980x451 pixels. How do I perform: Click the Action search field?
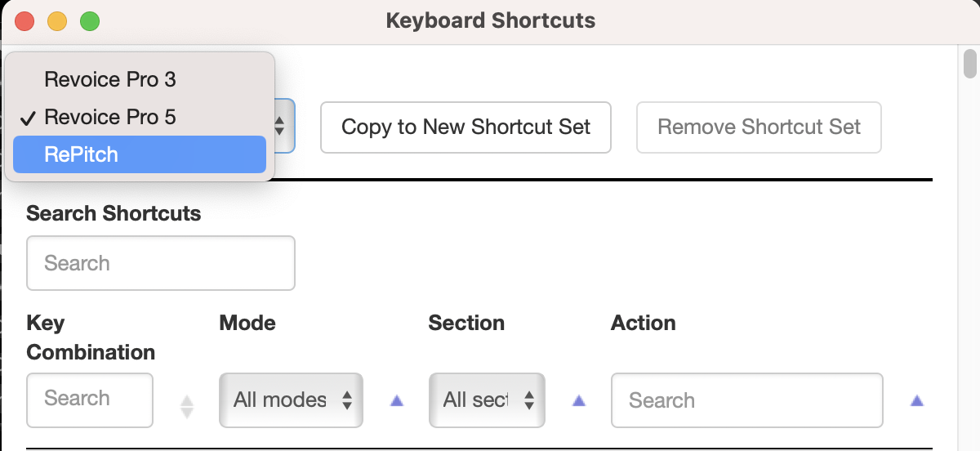coord(746,400)
